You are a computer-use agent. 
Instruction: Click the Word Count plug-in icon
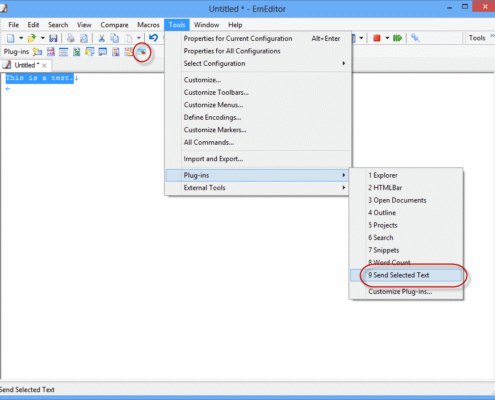pyautogui.click(x=129, y=52)
